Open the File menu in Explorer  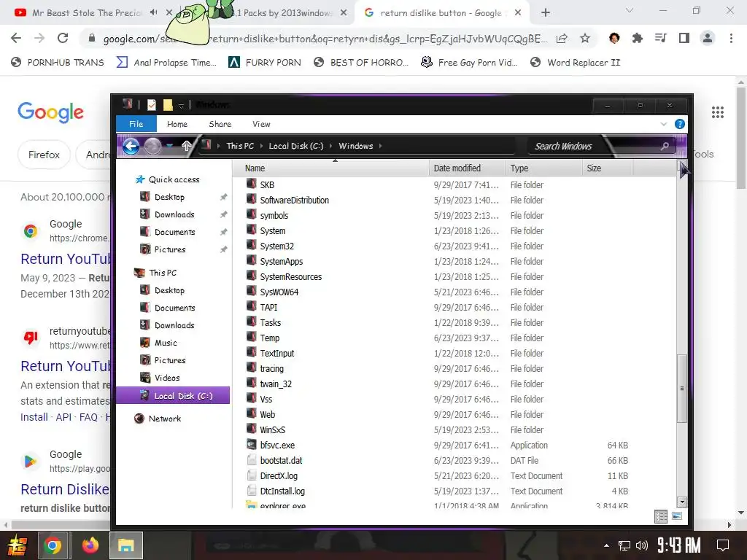click(136, 124)
